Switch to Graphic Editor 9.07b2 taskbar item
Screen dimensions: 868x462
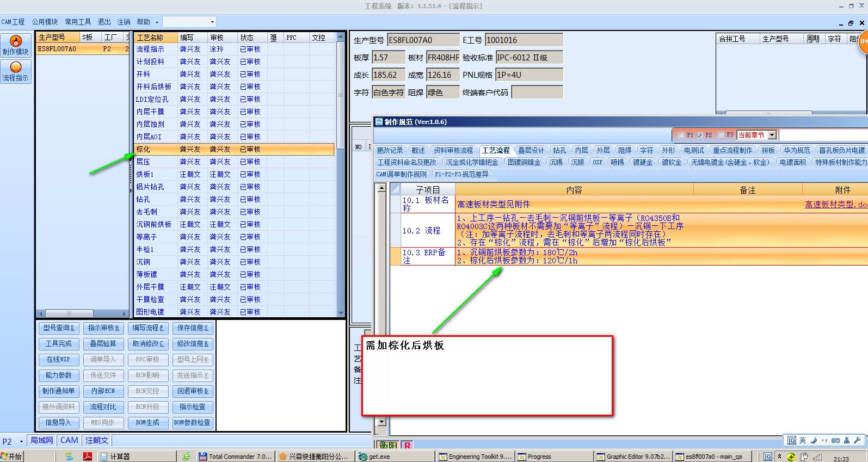pyautogui.click(x=633, y=457)
